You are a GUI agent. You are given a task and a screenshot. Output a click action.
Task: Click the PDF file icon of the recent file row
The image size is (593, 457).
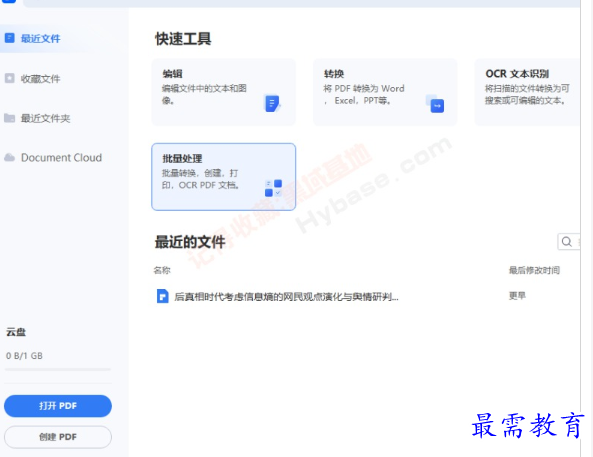(x=163, y=296)
